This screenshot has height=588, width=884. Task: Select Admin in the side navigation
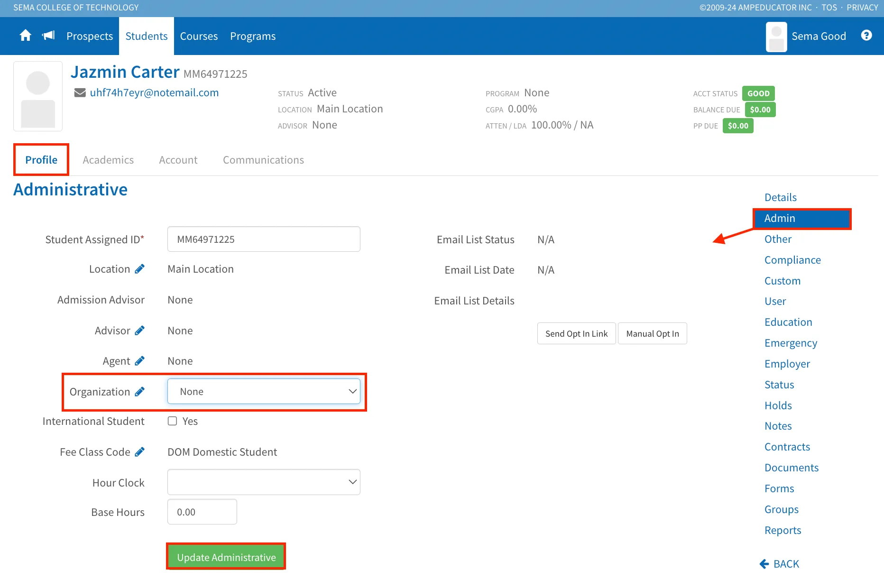pos(802,218)
